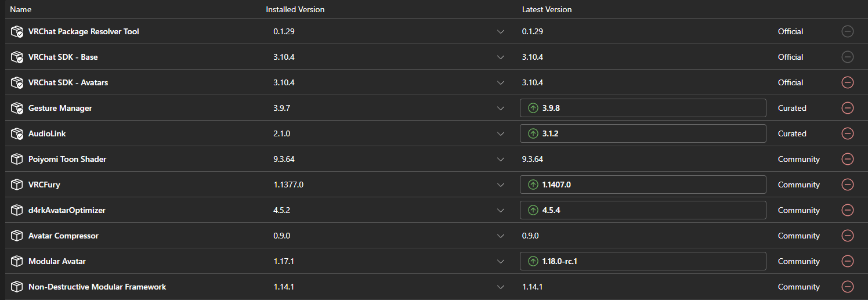Click the Name column header
868x300 pixels.
[21, 9]
